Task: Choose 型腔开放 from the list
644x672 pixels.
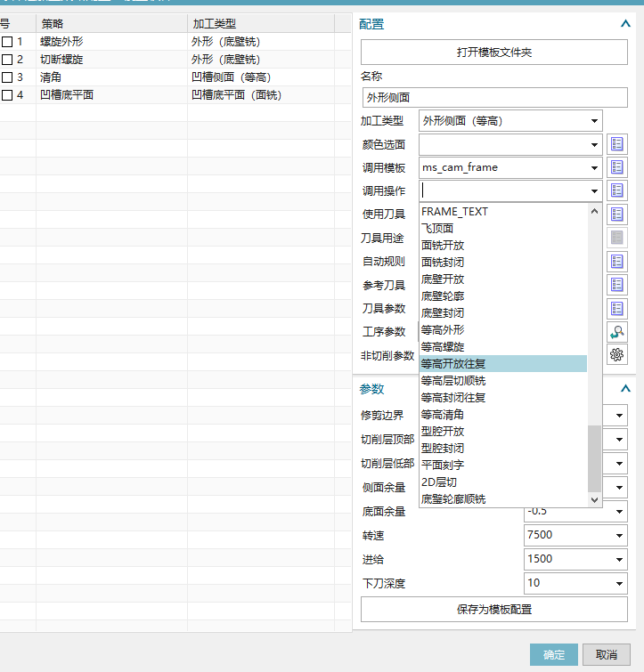Action: tap(503, 432)
